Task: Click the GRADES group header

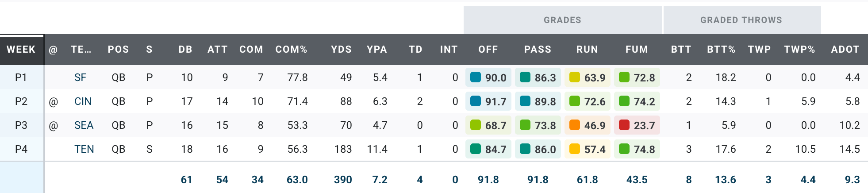Action: point(562,20)
